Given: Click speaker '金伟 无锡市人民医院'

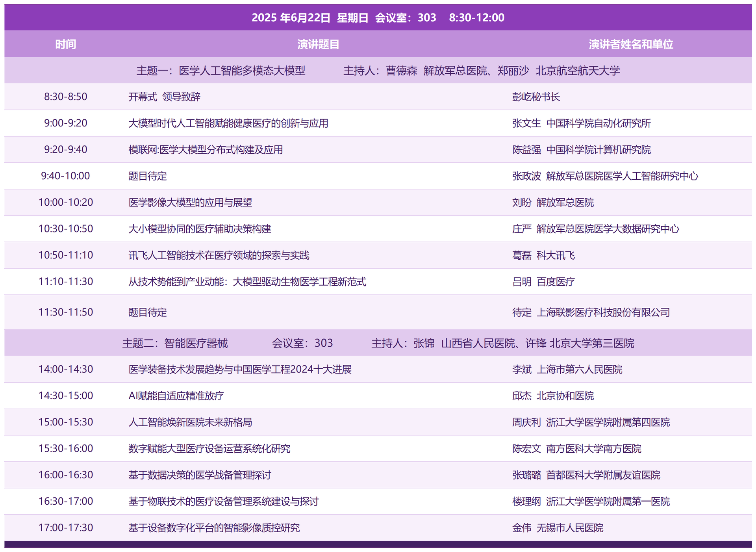Looking at the screenshot, I should [x=558, y=528].
